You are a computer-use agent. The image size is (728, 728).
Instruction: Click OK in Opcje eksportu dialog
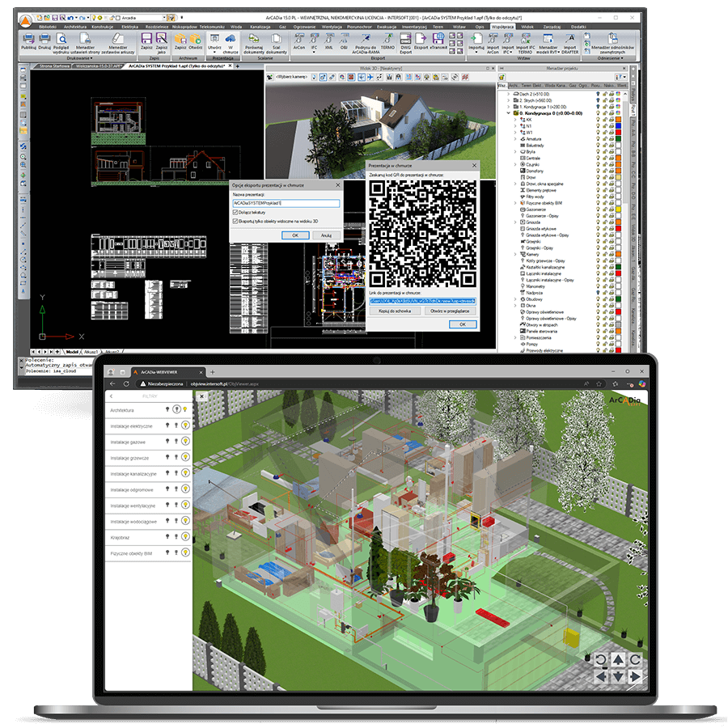[295, 235]
